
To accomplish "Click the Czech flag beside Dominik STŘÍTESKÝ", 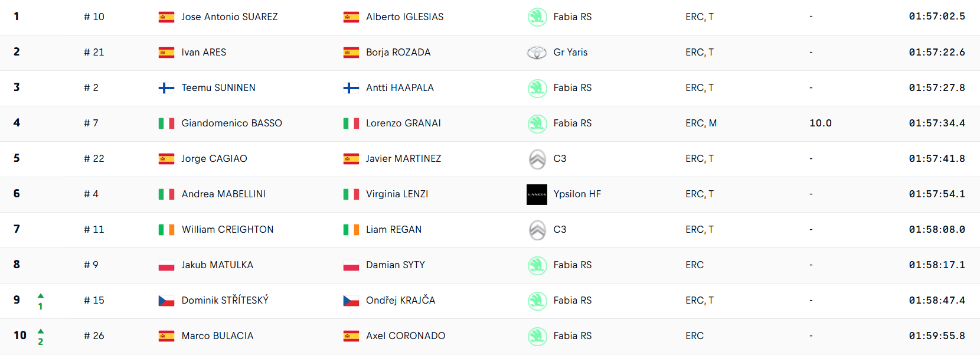I will click(166, 301).
